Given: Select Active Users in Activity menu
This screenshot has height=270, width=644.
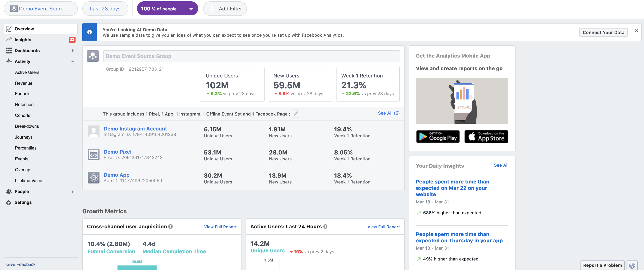Looking at the screenshot, I should point(27,72).
